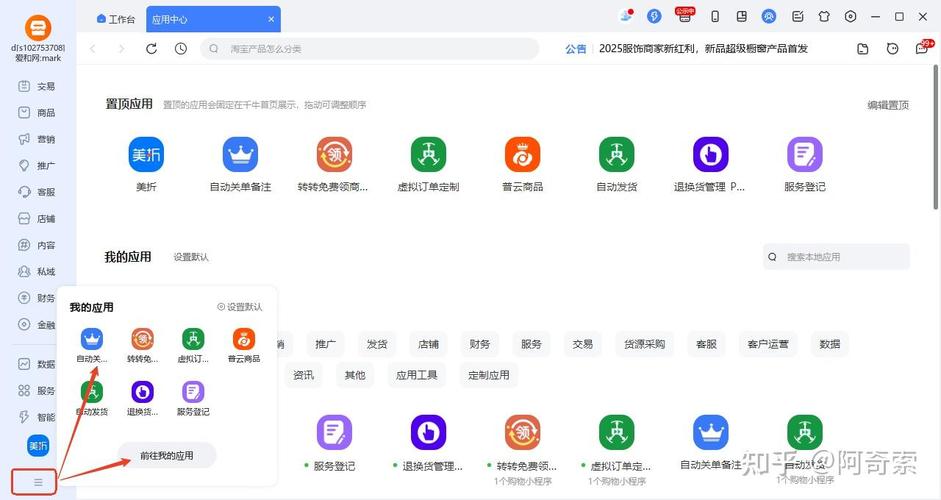Viewport: 941px width, 500px height.
Task: Click 编辑置顶 link
Action: [888, 105]
